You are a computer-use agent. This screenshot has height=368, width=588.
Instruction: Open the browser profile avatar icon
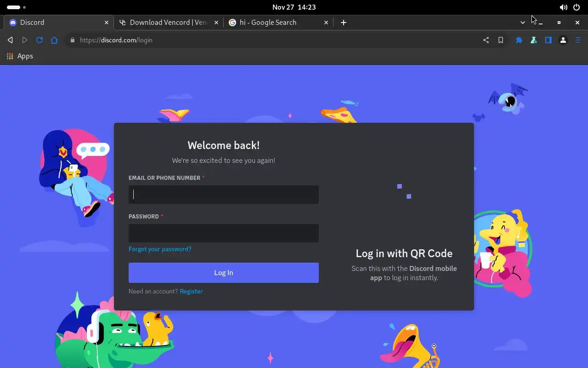[563, 40]
